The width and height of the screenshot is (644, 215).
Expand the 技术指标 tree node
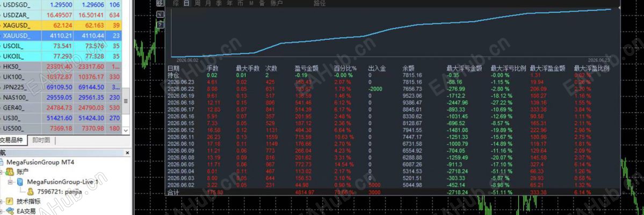(1, 202)
